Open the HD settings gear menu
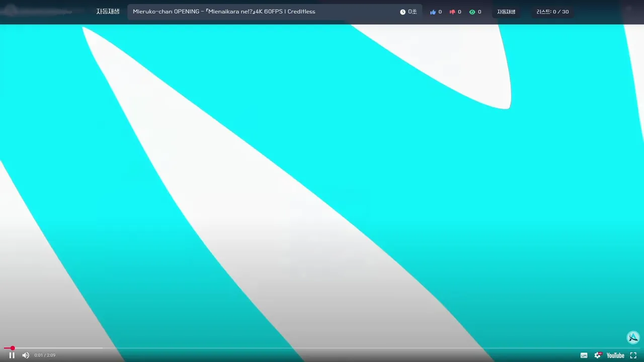 pos(598,355)
